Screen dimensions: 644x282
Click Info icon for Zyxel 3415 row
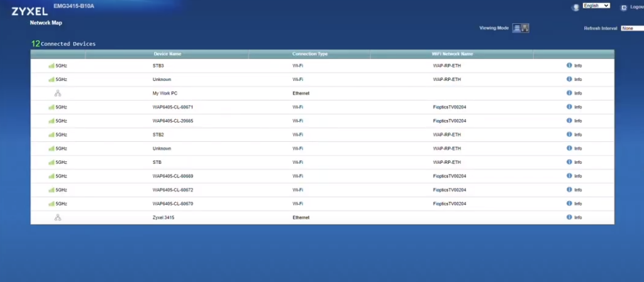569,217
